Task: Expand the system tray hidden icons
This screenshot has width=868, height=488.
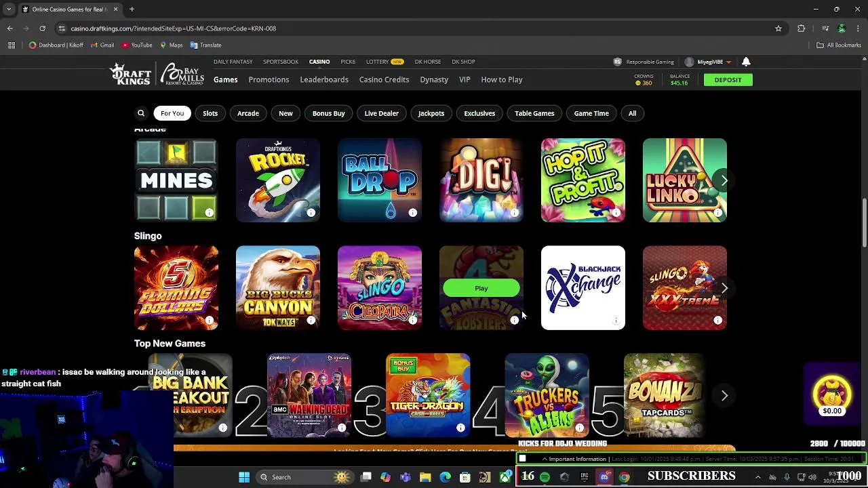Action: click(x=758, y=477)
